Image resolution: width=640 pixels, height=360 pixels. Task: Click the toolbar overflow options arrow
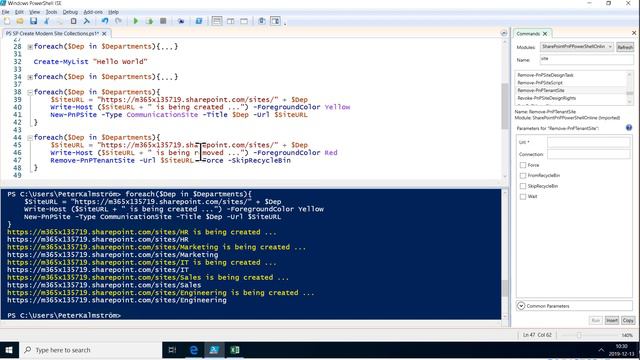click(285, 23)
